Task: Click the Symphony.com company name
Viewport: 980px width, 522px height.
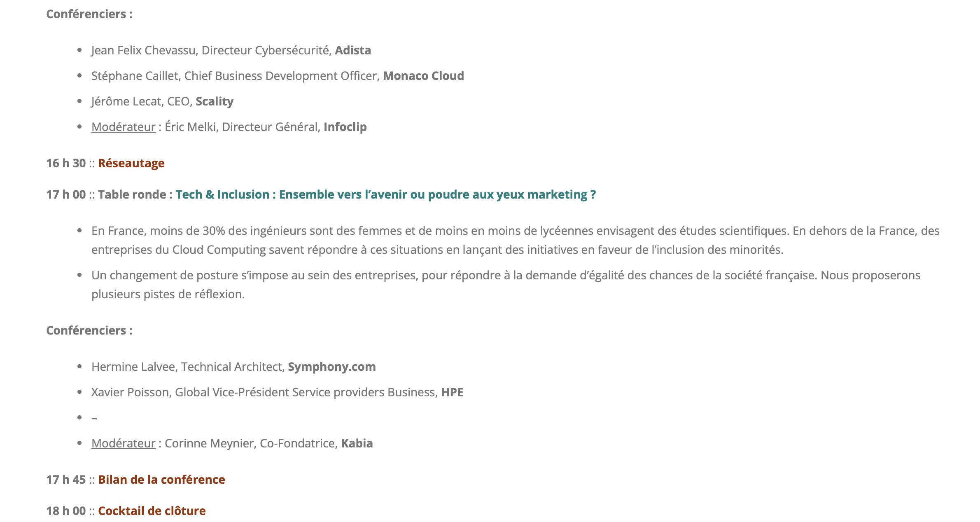Action: click(x=332, y=367)
